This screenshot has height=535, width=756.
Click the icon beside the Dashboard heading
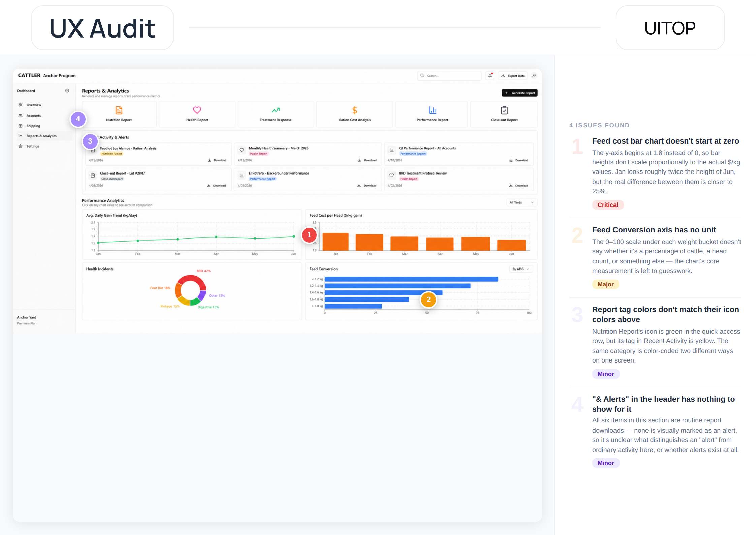point(67,91)
